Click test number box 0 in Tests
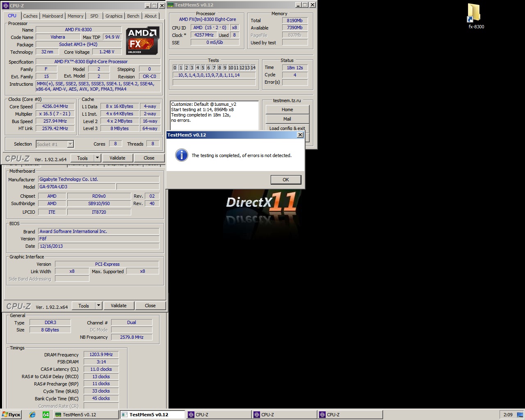This screenshot has height=420, width=525. click(175, 68)
